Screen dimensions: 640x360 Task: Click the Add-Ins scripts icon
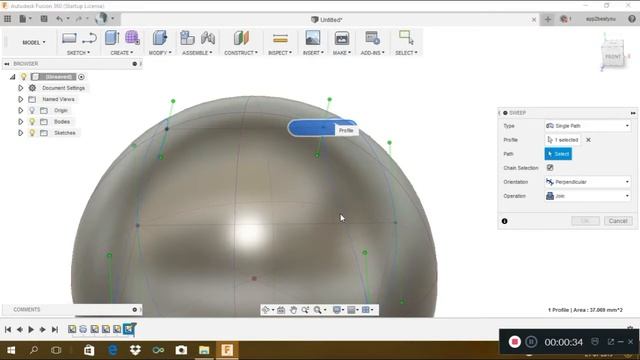[x=372, y=38]
